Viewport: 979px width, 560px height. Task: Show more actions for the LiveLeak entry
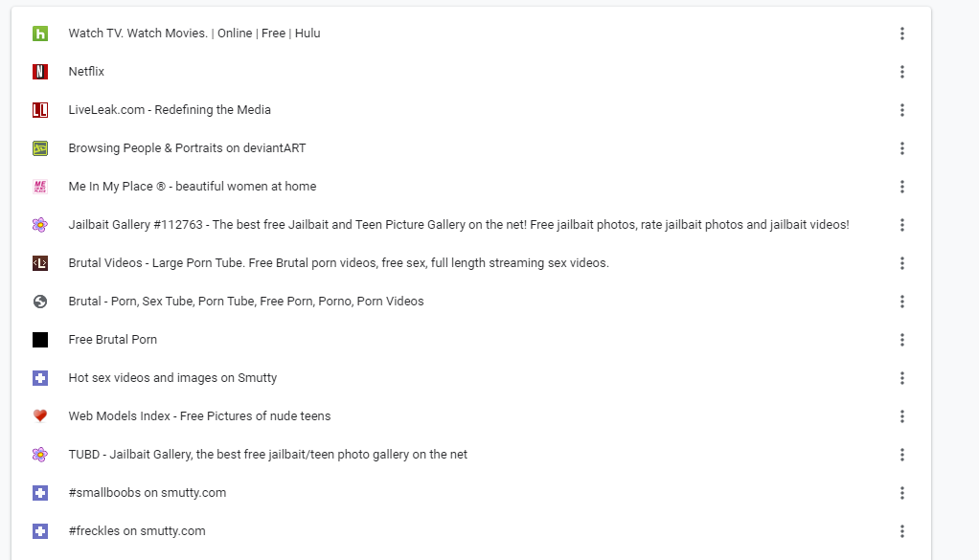902,110
